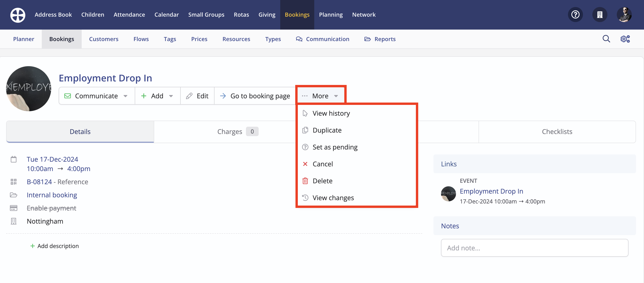The width and height of the screenshot is (644, 283).
Task: Open the Employment Drop In event link
Action: tap(491, 191)
